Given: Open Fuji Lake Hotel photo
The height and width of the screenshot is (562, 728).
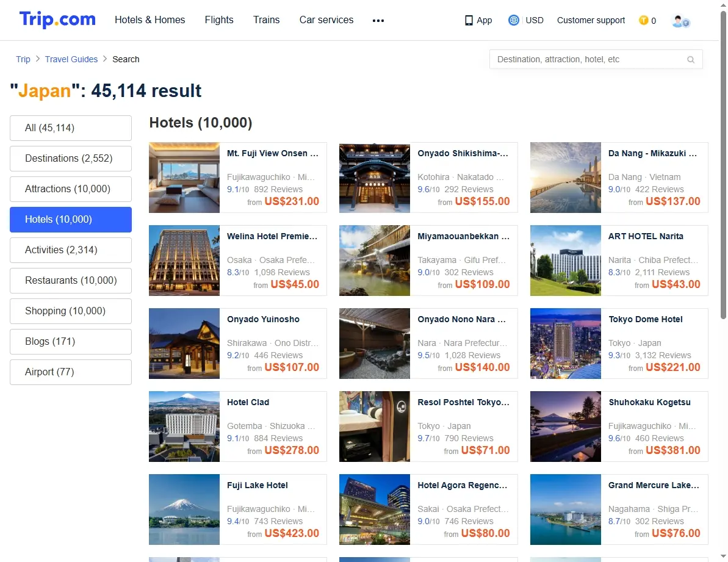Looking at the screenshot, I should coord(184,510).
